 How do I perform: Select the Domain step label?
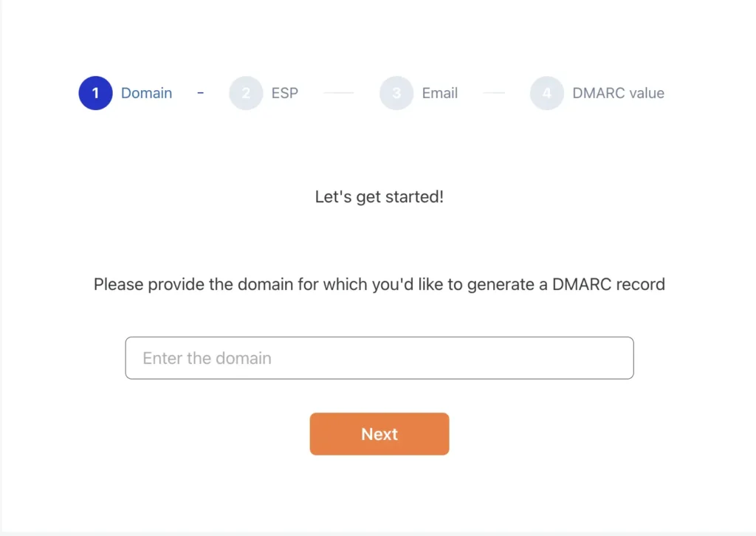tap(146, 93)
